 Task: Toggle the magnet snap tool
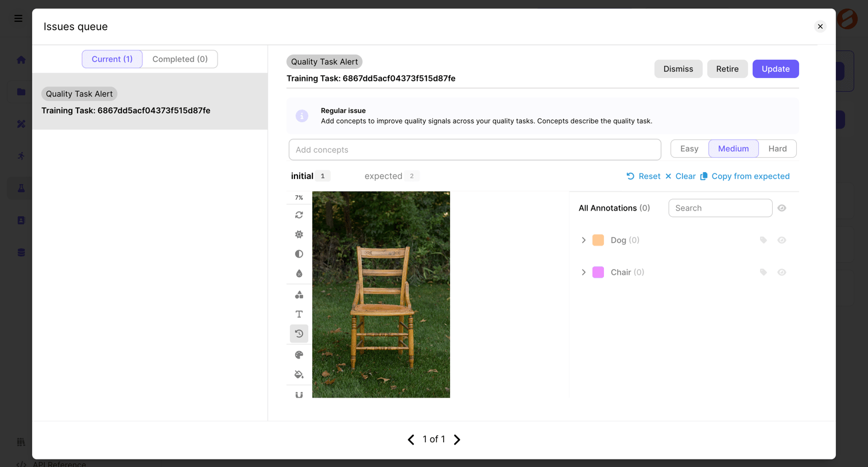click(x=299, y=395)
